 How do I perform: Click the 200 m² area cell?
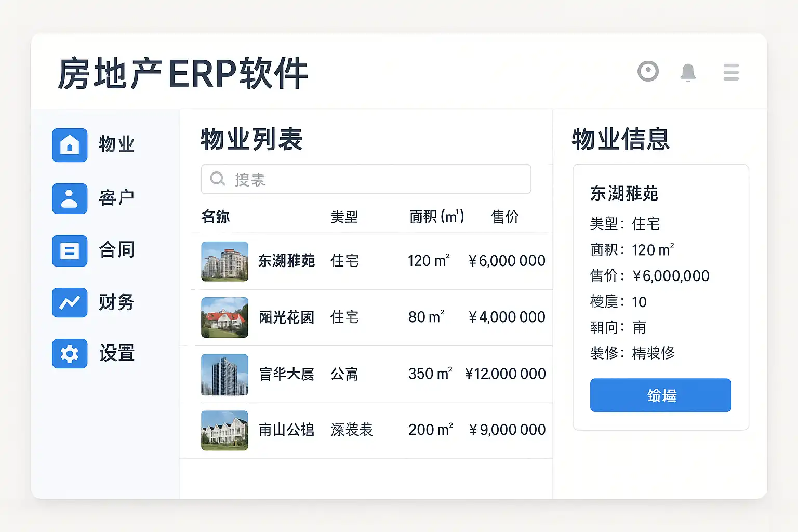431,430
